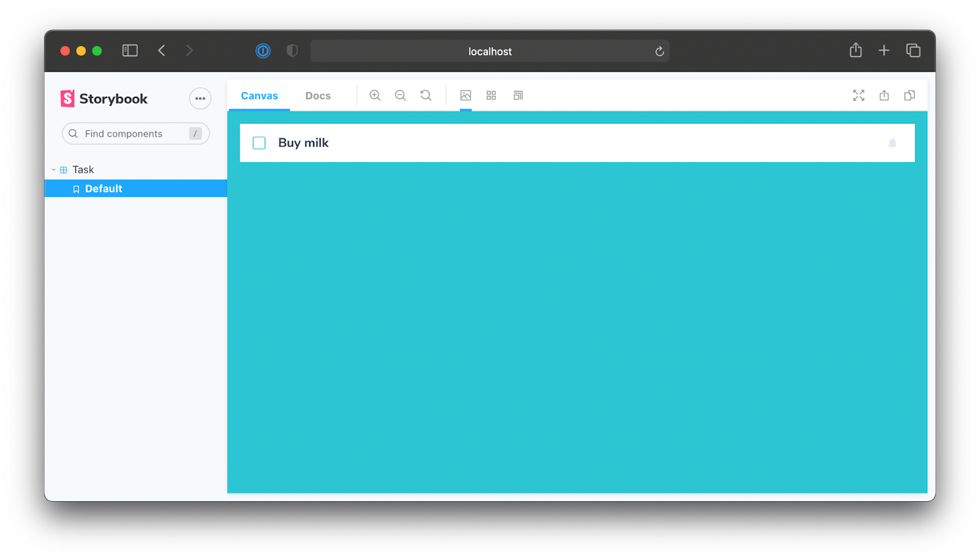Select the Default story
This screenshot has height=560, width=980.
point(104,189)
